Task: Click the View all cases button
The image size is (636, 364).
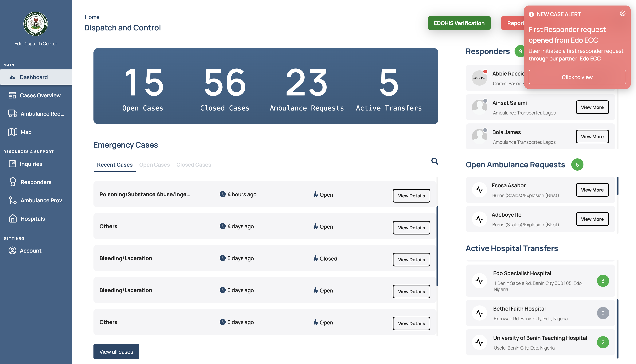Action: pyautogui.click(x=116, y=351)
